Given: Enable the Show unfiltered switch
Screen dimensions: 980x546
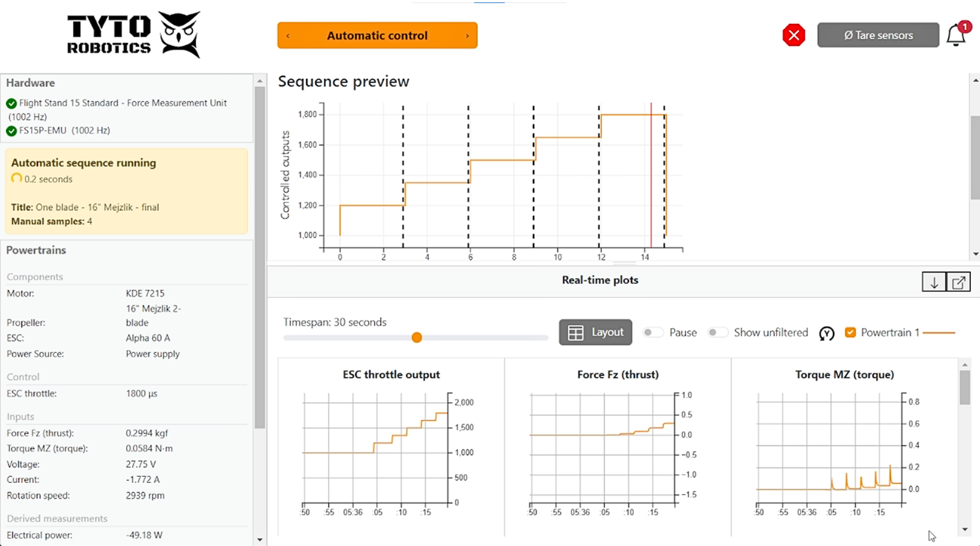Looking at the screenshot, I should click(717, 332).
